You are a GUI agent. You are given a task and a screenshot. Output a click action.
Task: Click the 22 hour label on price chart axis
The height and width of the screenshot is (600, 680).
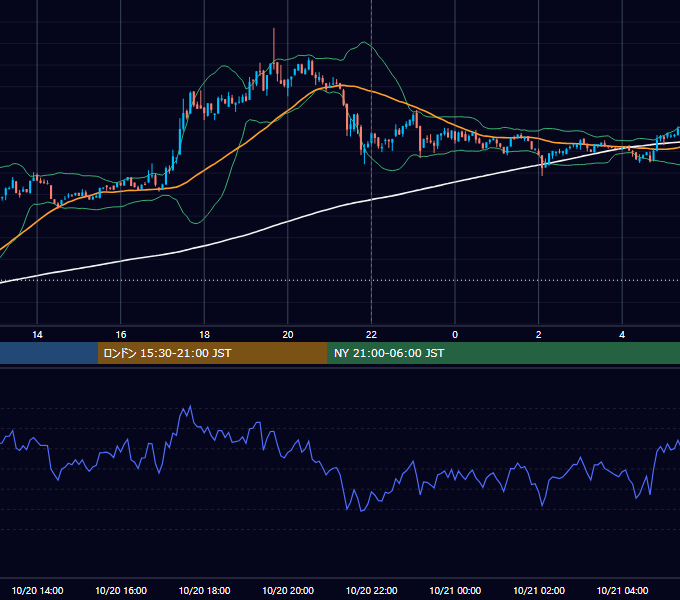(x=371, y=335)
